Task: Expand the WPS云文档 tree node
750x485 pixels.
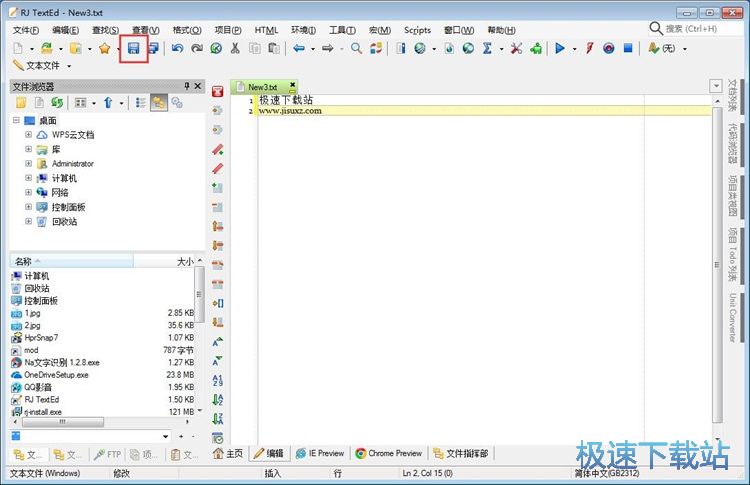Action: 29,135
